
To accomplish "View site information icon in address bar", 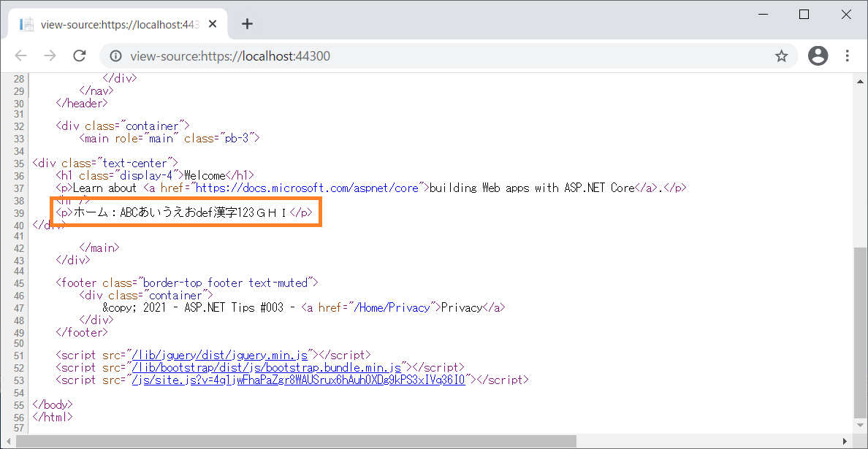I will coord(115,55).
